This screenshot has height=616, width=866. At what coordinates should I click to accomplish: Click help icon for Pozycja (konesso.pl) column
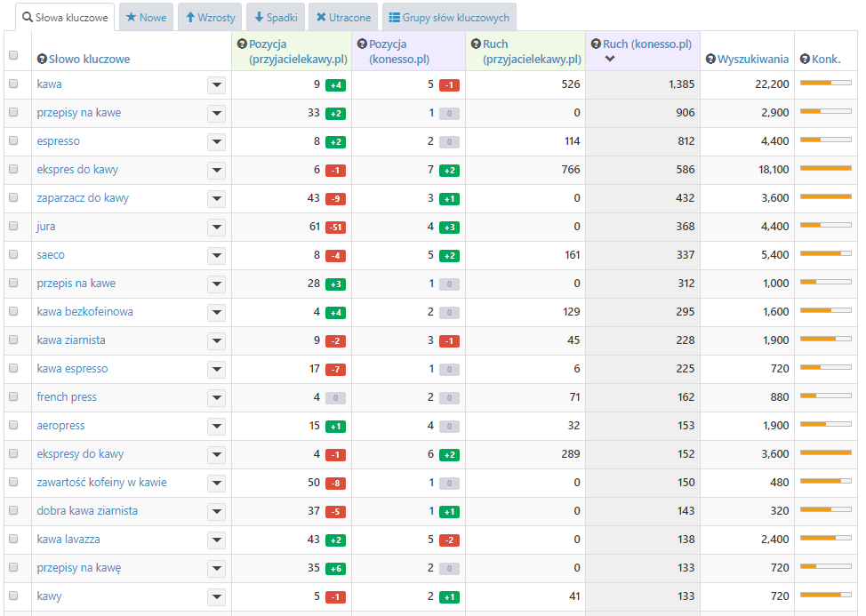coord(362,44)
